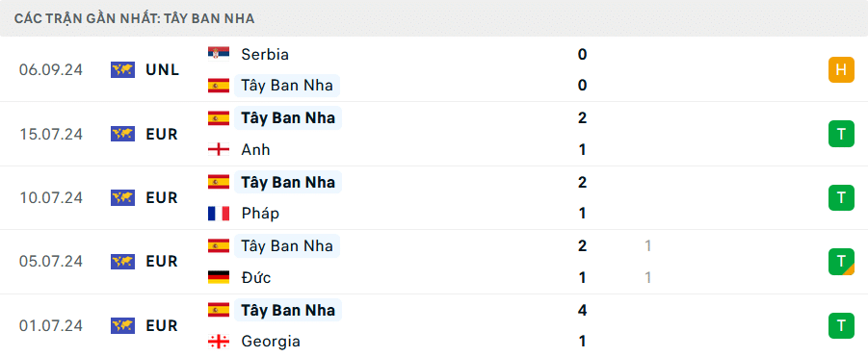Click the green T badge for the Pháp match
Image resolution: width=868 pixels, height=357 pixels.
click(841, 197)
